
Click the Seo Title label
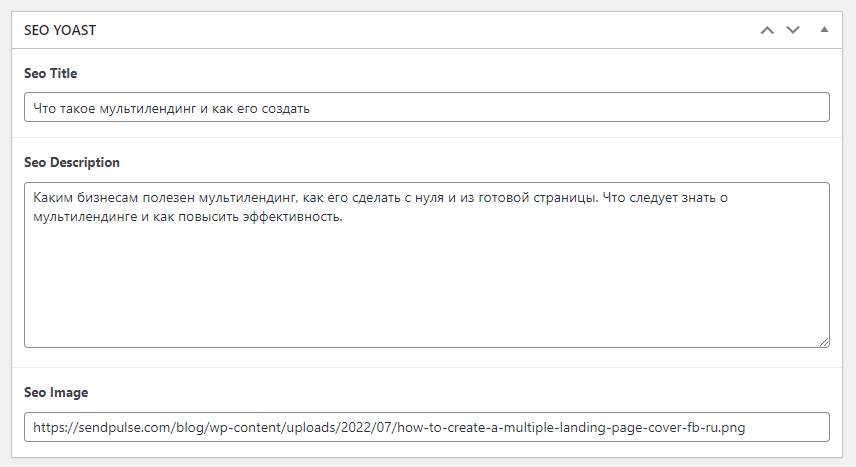(51, 73)
